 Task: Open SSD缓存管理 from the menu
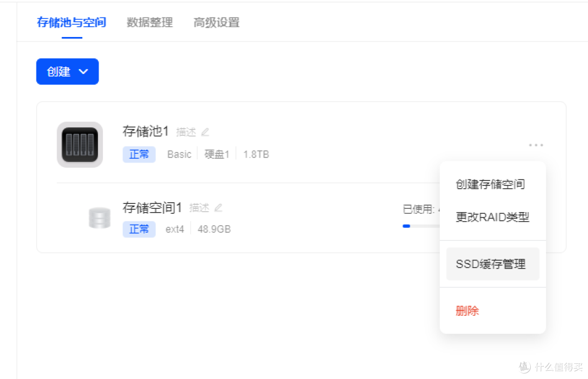point(491,263)
